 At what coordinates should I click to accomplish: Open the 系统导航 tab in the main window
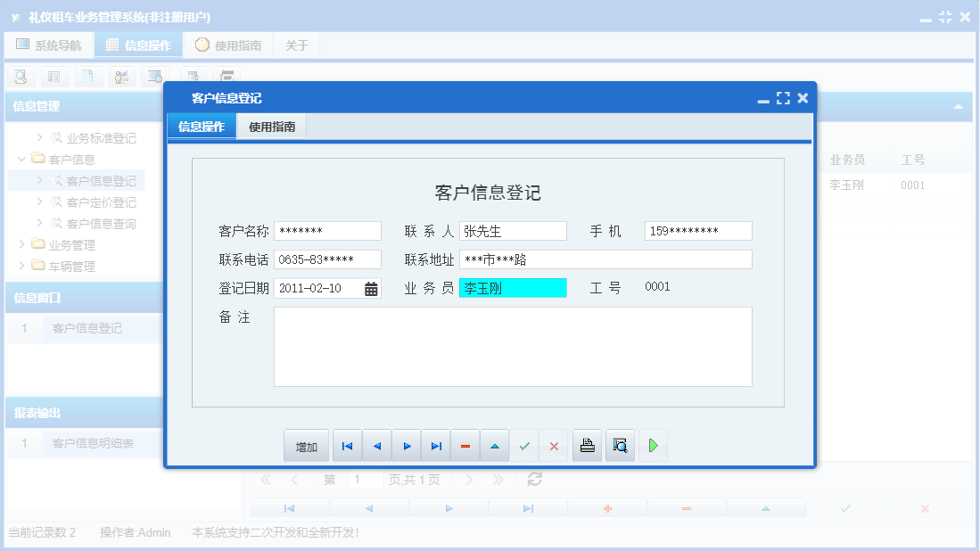point(49,44)
